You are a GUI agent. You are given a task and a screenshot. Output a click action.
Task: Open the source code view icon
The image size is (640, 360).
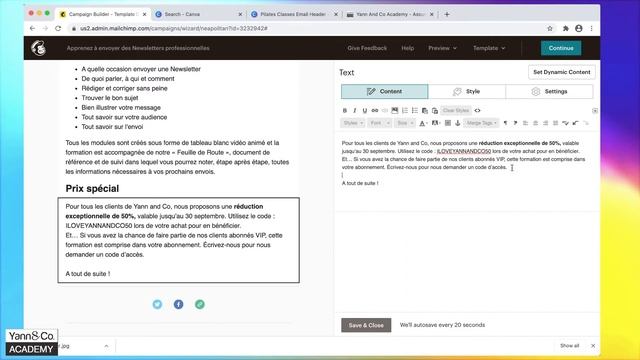point(477,111)
